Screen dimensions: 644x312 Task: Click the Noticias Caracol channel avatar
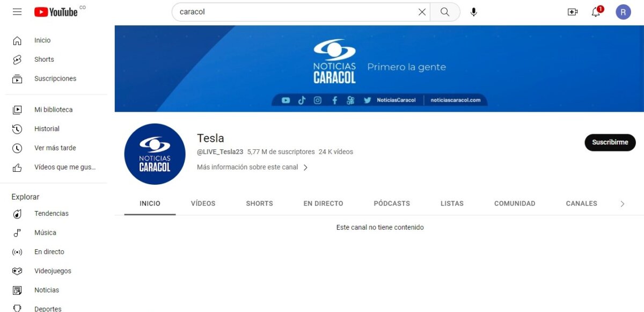click(155, 154)
